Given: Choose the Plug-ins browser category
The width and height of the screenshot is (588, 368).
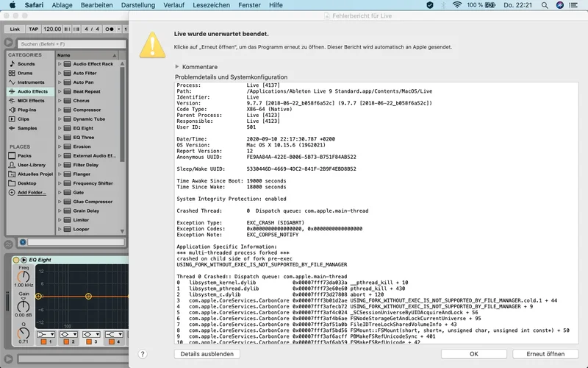Looking at the screenshot, I should point(26,109).
